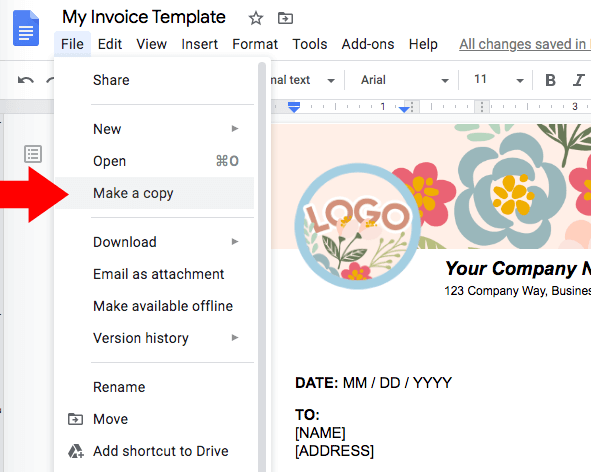
Task: Open the View menu
Action: (152, 44)
